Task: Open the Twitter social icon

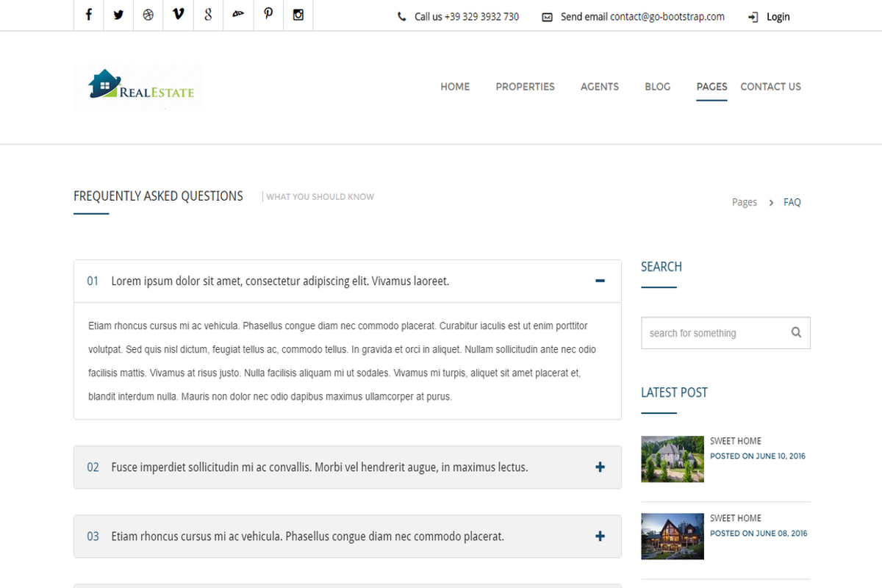Action: (x=118, y=15)
